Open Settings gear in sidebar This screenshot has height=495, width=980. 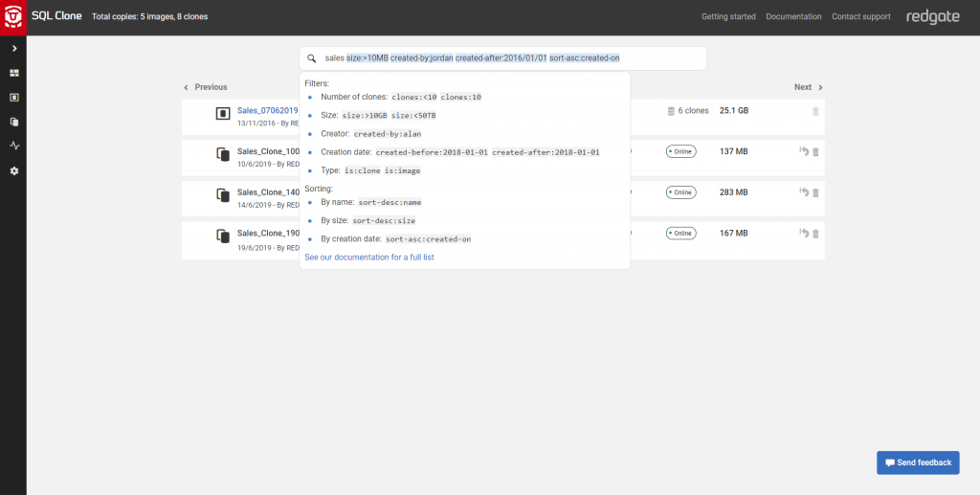click(13, 170)
